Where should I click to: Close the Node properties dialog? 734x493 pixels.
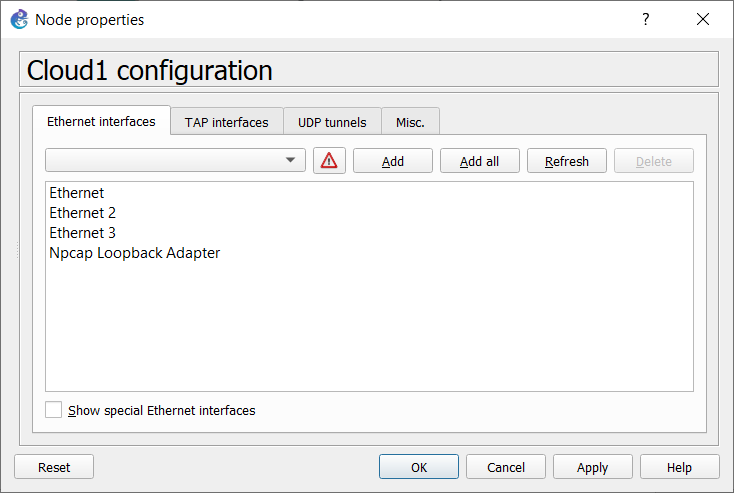tap(703, 19)
